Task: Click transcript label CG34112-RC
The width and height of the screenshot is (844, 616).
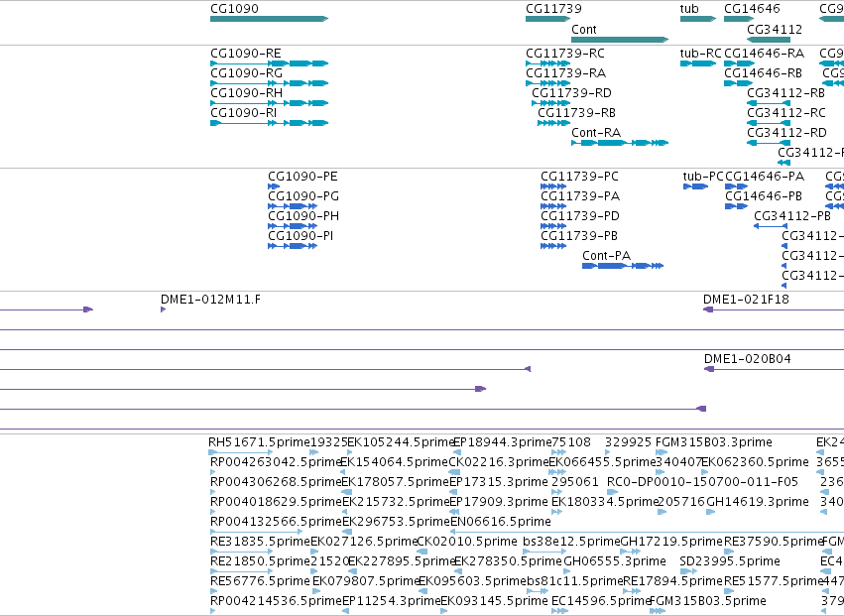Action: (786, 113)
